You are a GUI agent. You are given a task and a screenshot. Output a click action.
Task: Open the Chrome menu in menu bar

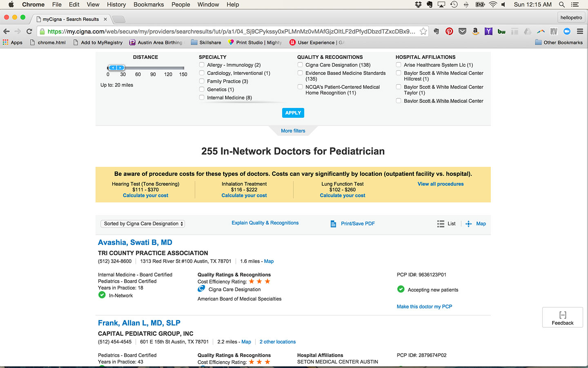(x=33, y=4)
